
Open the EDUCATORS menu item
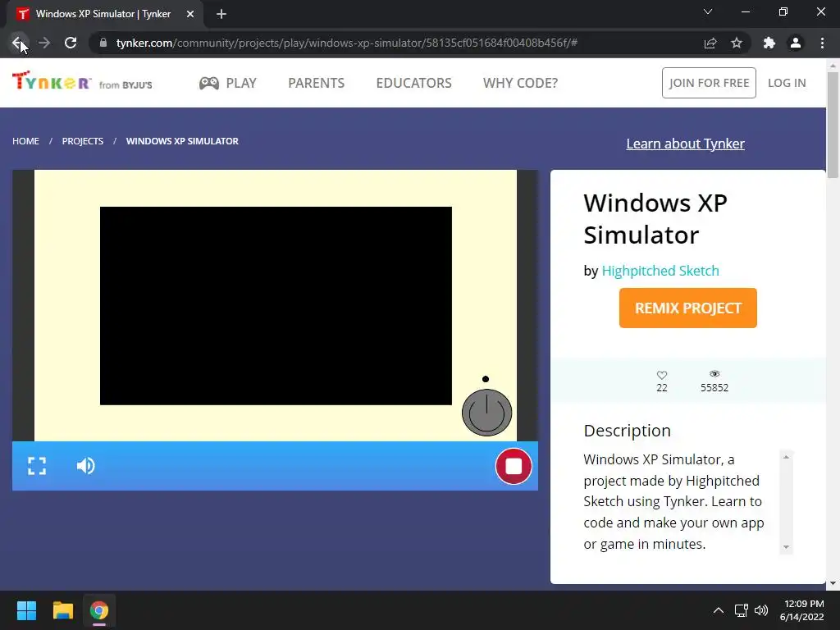pyautogui.click(x=413, y=83)
